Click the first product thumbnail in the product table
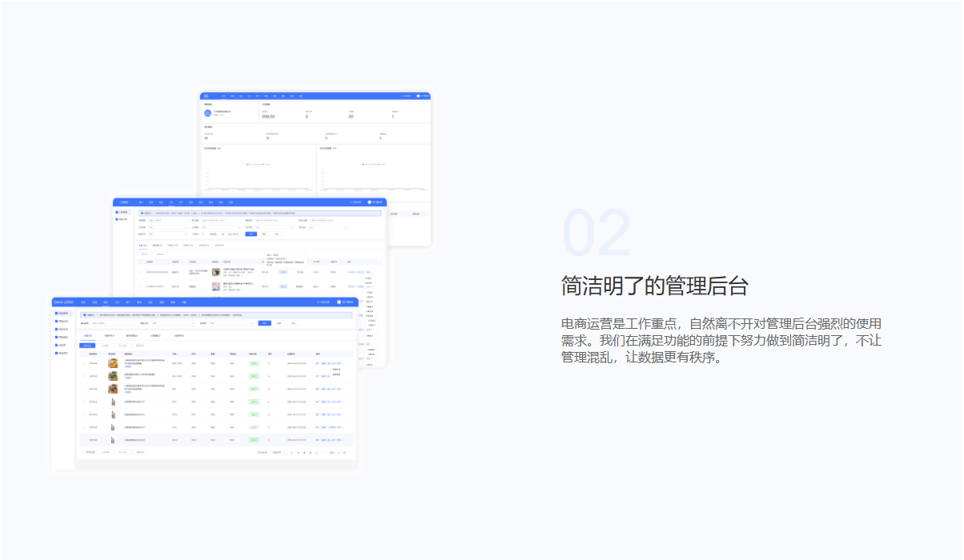Viewport: 964px width, 560px height. (x=113, y=363)
